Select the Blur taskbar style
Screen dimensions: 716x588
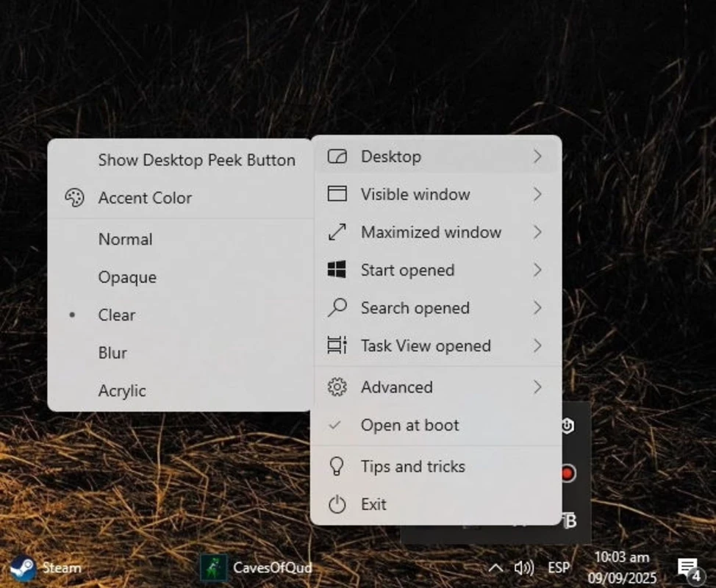(112, 353)
